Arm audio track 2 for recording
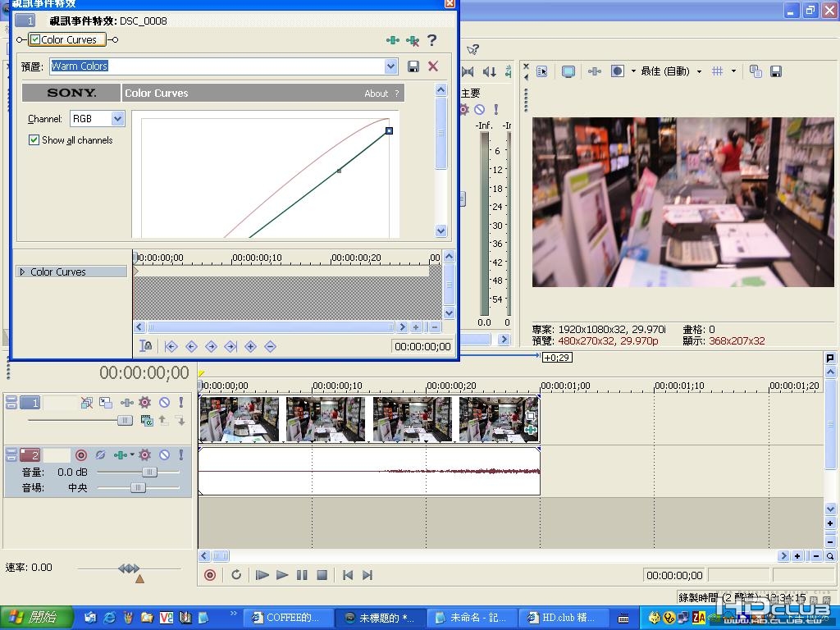Viewport: 840px width, 630px height. (x=81, y=454)
